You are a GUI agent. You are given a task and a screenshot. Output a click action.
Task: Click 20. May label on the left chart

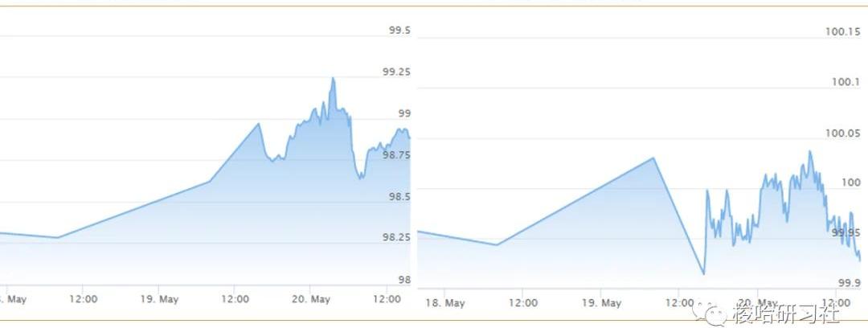tap(310, 299)
